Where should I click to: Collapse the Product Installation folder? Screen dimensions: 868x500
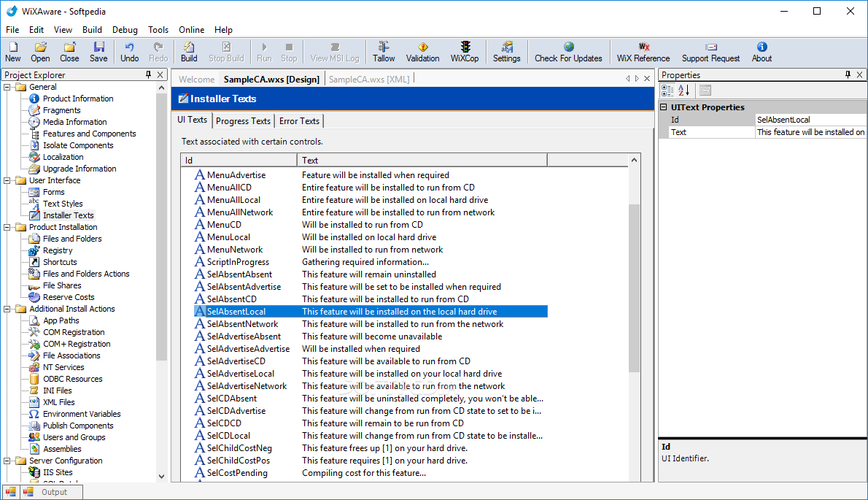pos(7,227)
